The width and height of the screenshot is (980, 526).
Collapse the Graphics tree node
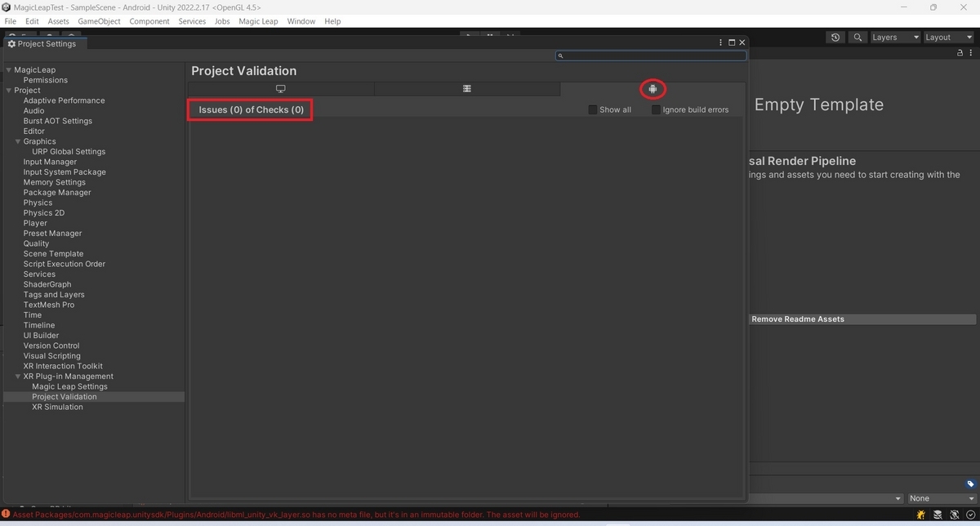click(18, 141)
